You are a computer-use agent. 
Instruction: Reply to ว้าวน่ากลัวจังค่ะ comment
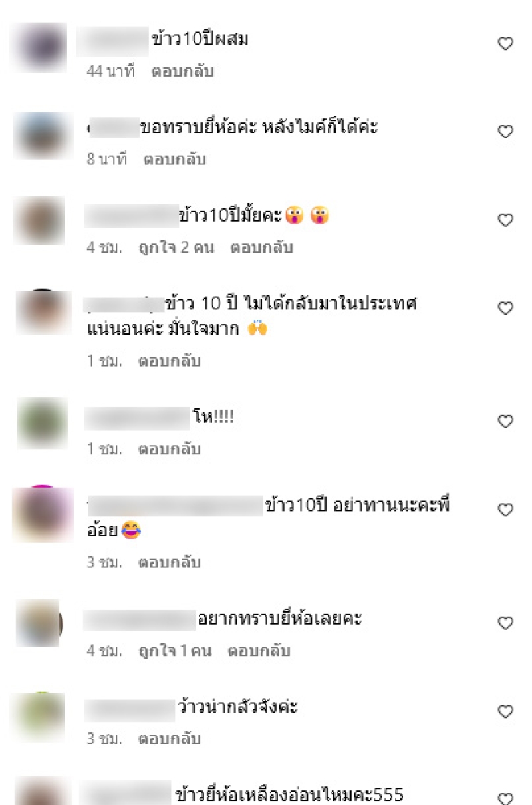pos(169,739)
